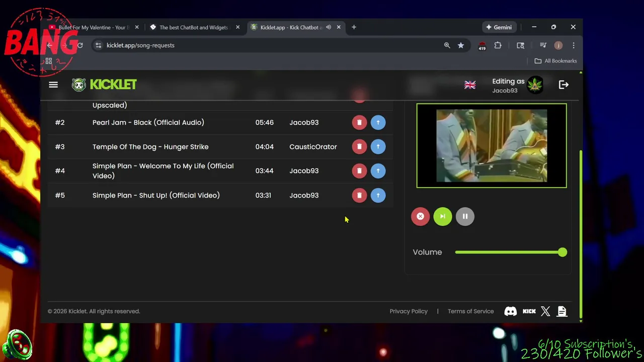Viewport: 644px width, 362px height.
Task: Open the Extensions puzzle icon
Action: pyautogui.click(x=498, y=45)
